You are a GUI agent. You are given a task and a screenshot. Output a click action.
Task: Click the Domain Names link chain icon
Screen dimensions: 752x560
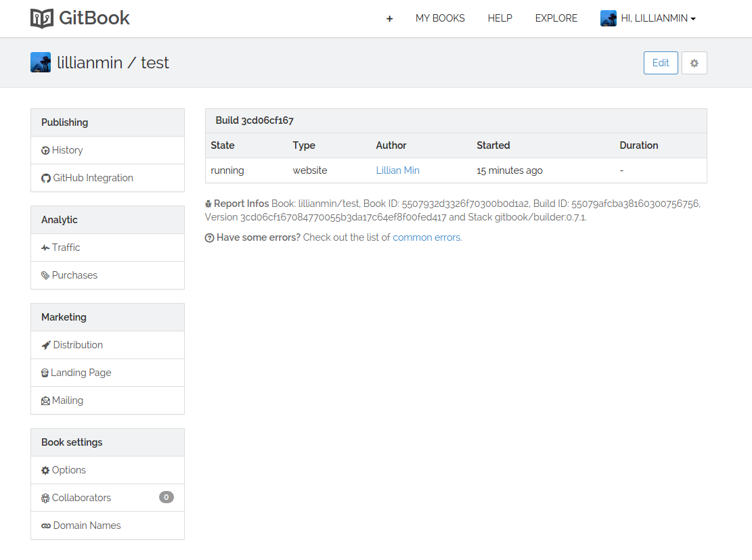[46, 526]
